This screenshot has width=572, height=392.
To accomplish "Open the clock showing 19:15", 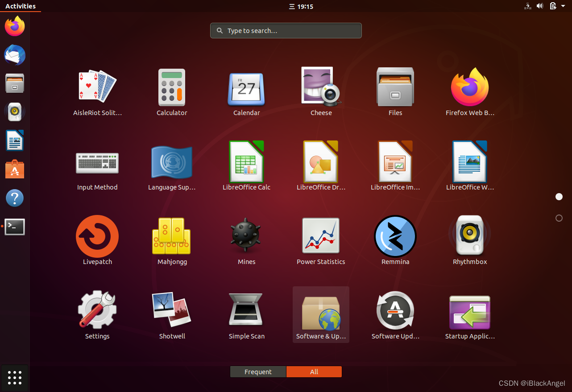I will (x=301, y=6).
